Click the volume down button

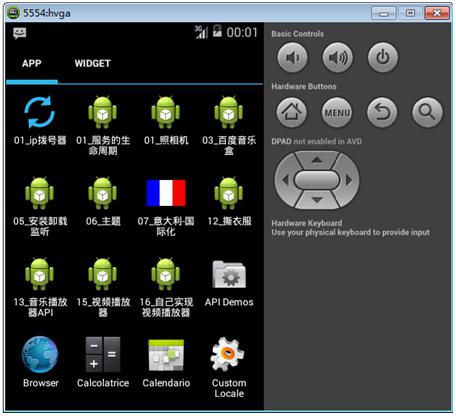[292, 57]
